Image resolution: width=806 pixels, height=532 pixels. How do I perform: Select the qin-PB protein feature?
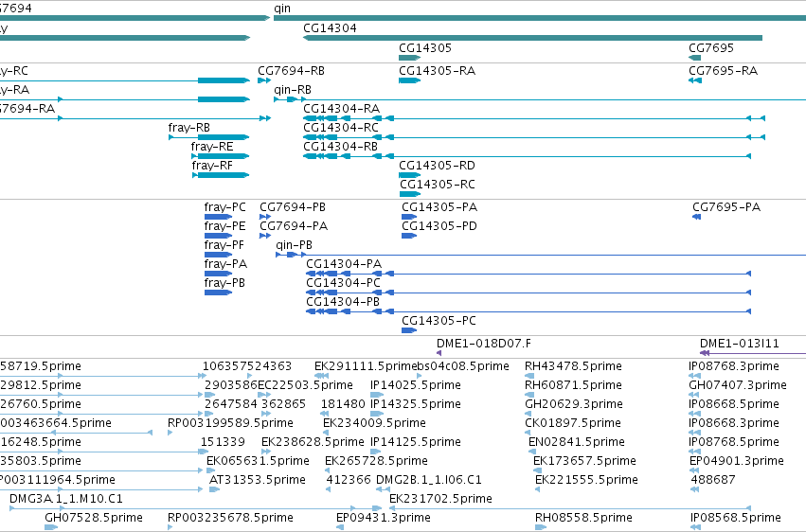(541, 255)
